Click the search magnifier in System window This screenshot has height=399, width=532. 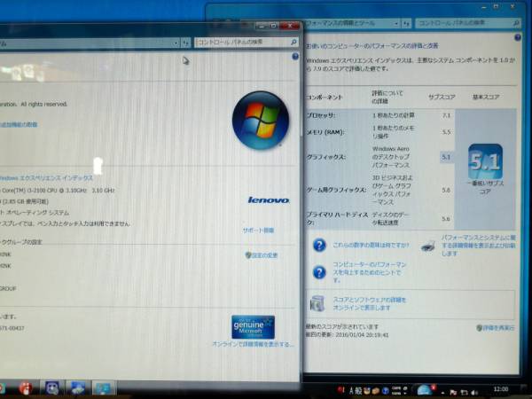[293, 42]
